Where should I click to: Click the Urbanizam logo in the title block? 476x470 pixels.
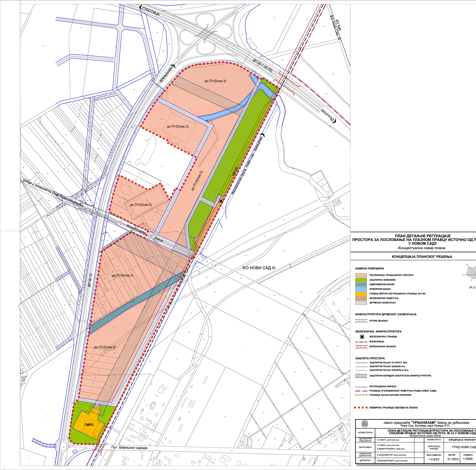click(x=364, y=424)
